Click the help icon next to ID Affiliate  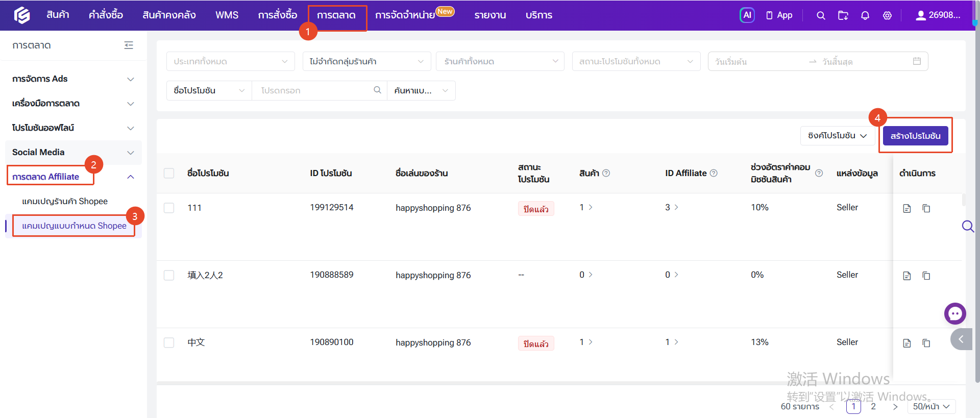click(714, 173)
